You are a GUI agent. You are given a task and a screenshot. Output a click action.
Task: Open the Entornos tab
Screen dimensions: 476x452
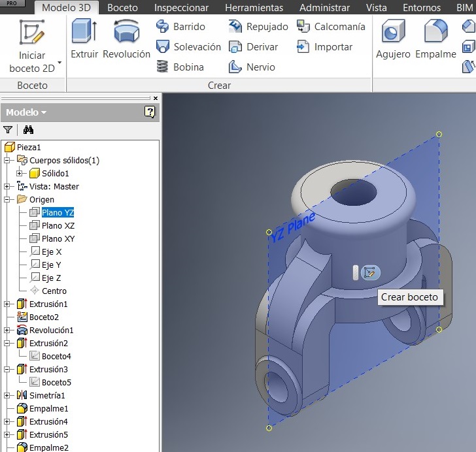pos(422,8)
